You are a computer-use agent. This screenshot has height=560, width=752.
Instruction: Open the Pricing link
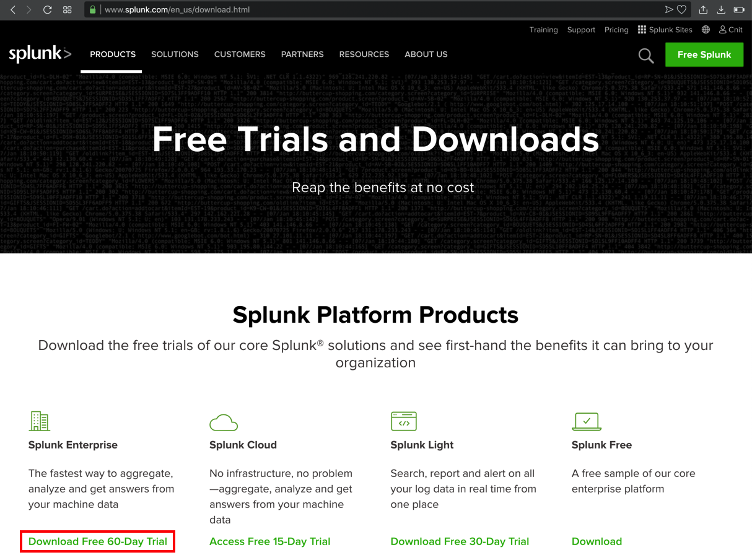[616, 30]
